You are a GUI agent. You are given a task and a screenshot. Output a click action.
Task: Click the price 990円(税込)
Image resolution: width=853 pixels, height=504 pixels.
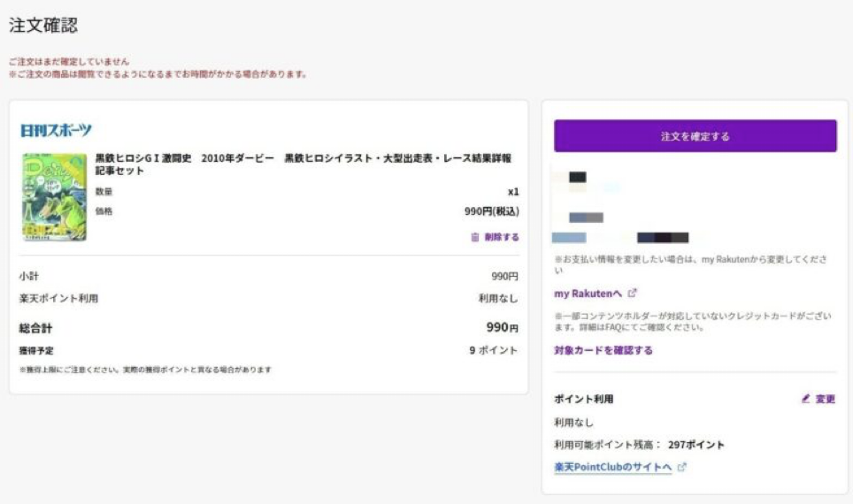(492, 211)
